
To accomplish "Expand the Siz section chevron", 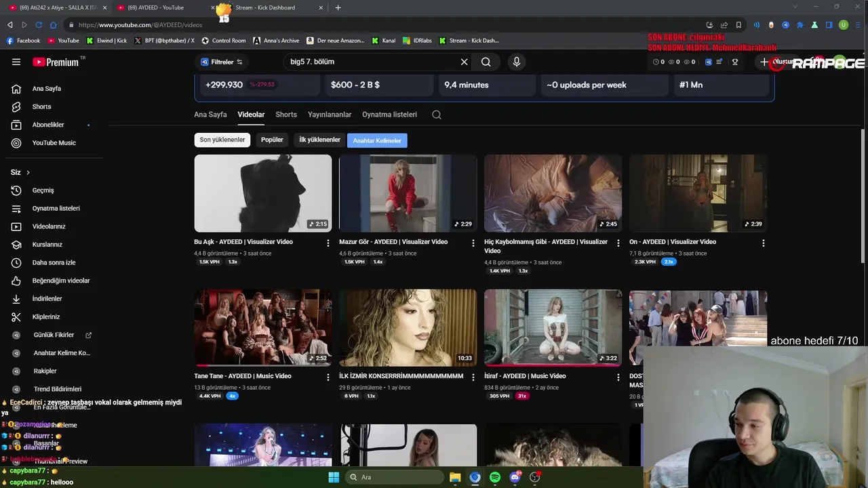I will click(x=28, y=172).
